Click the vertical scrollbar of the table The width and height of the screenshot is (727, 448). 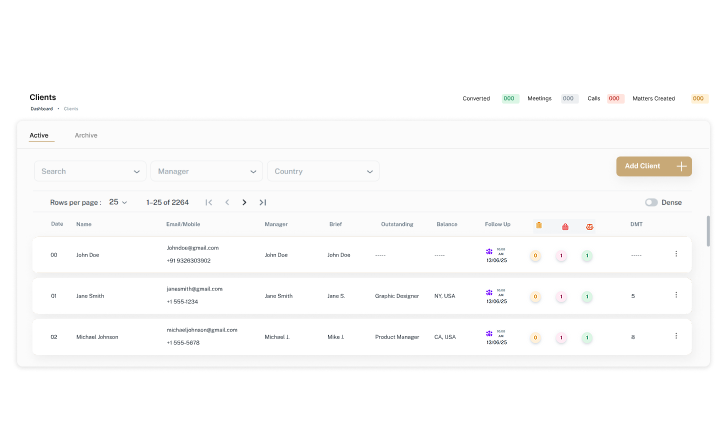[x=709, y=230]
